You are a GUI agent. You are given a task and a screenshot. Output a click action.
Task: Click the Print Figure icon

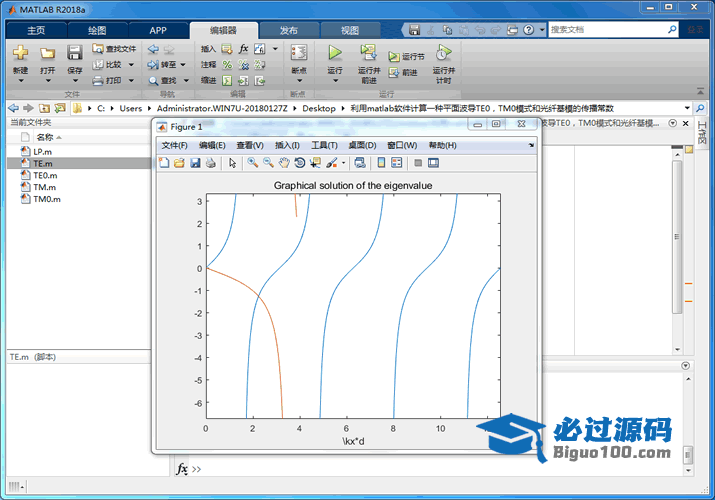click(x=211, y=162)
